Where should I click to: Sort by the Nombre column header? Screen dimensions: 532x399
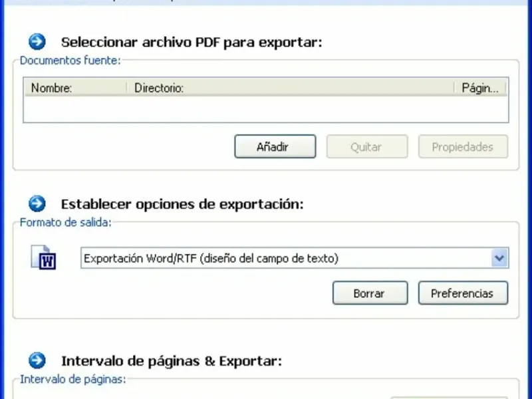(x=75, y=88)
